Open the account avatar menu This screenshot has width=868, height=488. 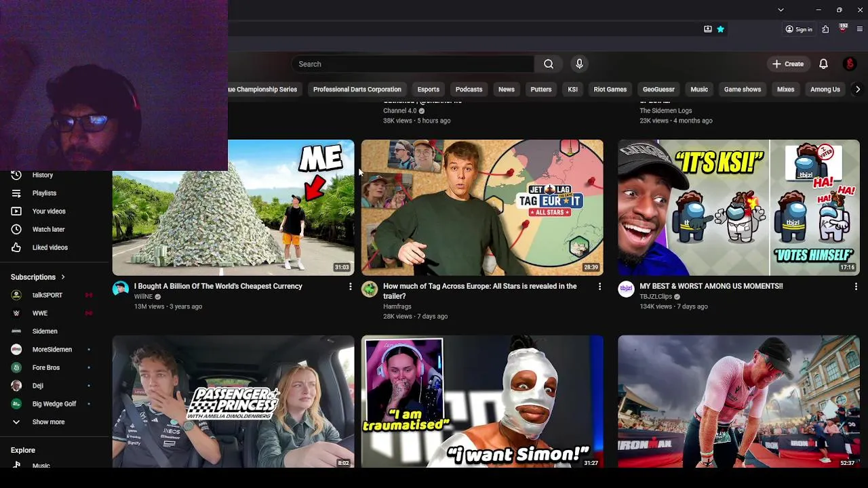point(850,64)
